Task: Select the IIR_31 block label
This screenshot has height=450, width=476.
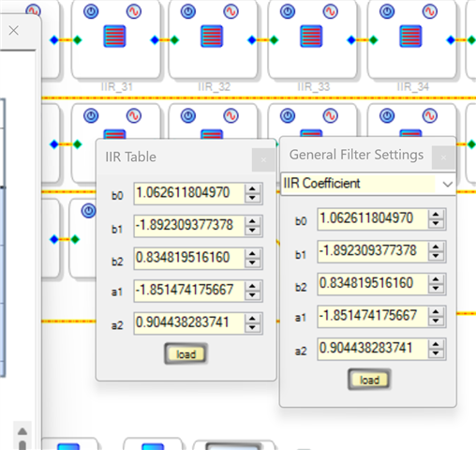Action: [117, 86]
